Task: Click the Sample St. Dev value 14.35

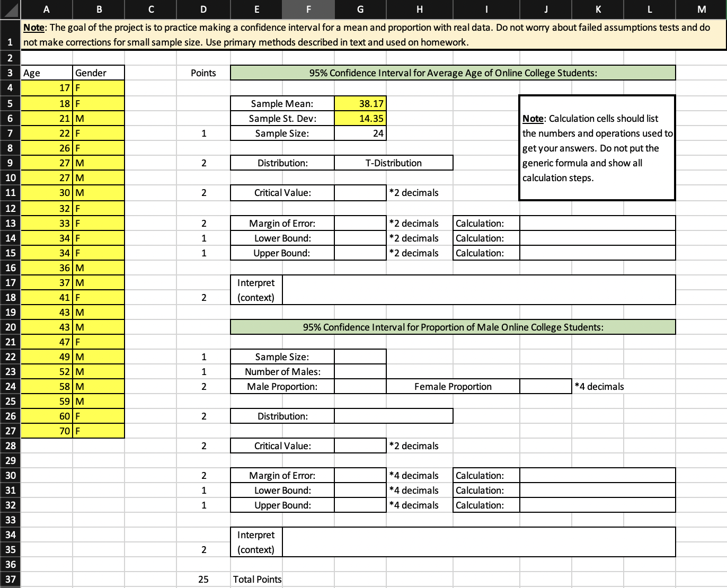Action: point(360,118)
